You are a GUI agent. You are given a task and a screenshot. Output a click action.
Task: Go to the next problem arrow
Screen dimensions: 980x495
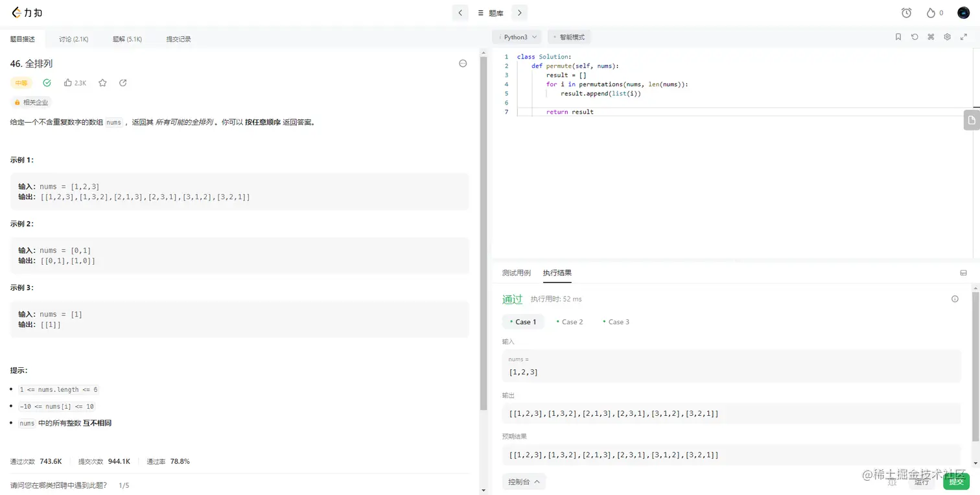coord(519,13)
